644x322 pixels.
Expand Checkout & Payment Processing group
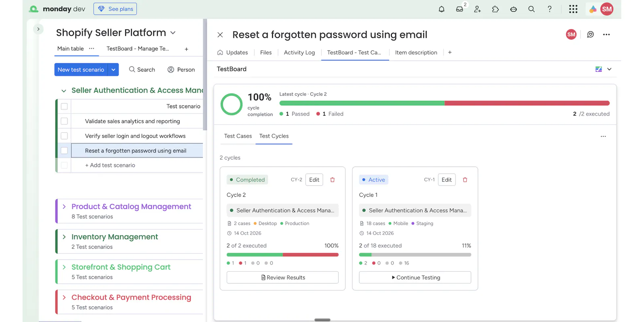[x=64, y=297]
